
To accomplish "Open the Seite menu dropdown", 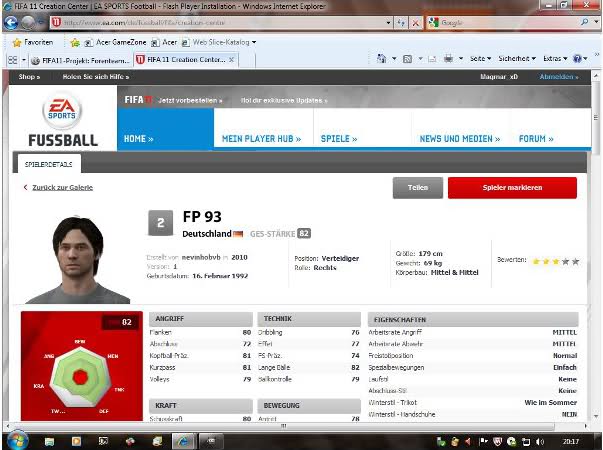I will (480, 58).
